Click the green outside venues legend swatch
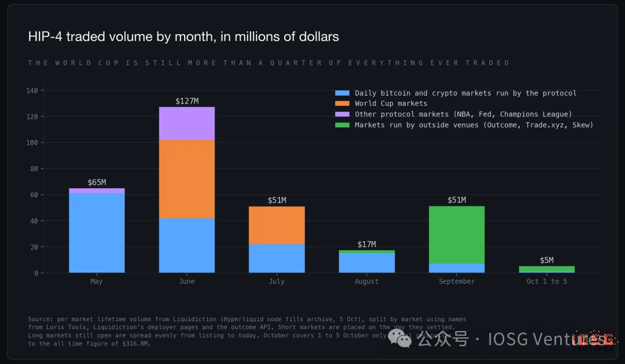The width and height of the screenshot is (625, 364). tap(342, 125)
